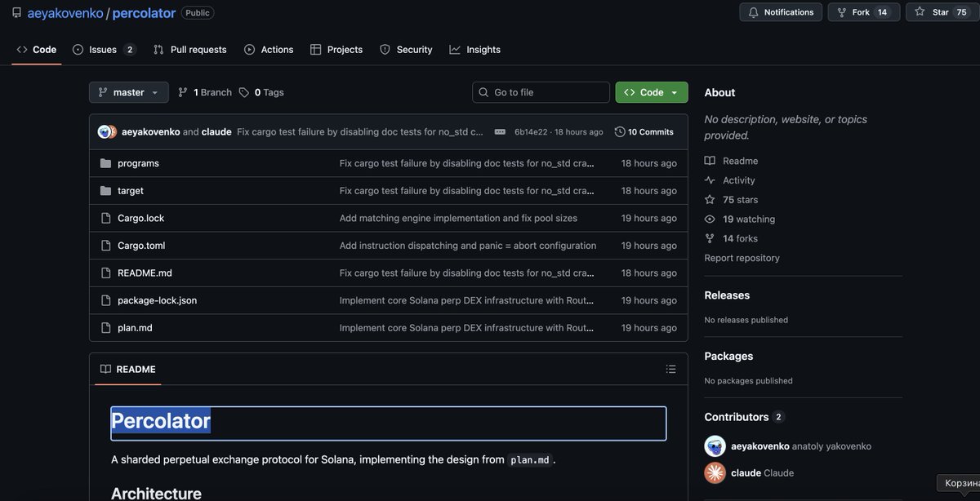Click the Cargo.toml file icon
The image size is (980, 501).
pos(105,246)
